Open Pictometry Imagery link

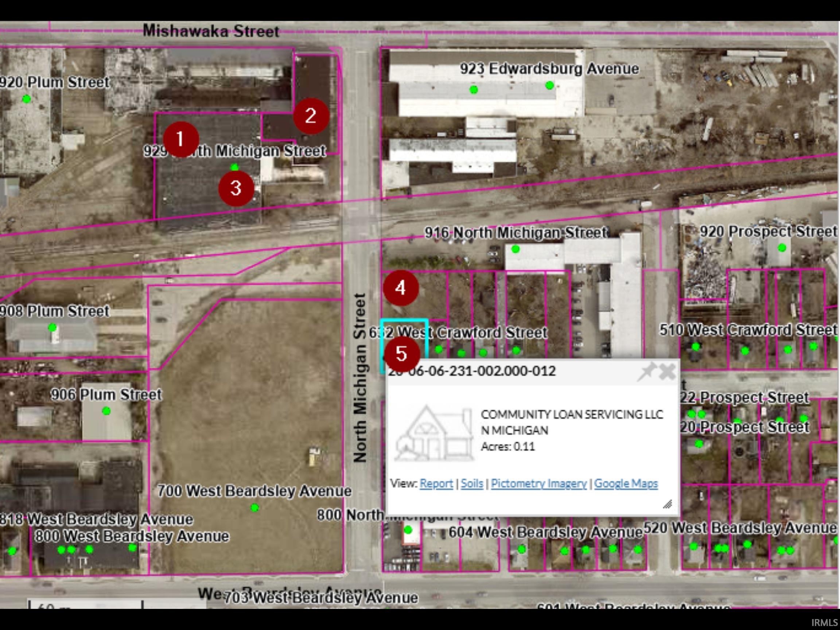pyautogui.click(x=538, y=483)
